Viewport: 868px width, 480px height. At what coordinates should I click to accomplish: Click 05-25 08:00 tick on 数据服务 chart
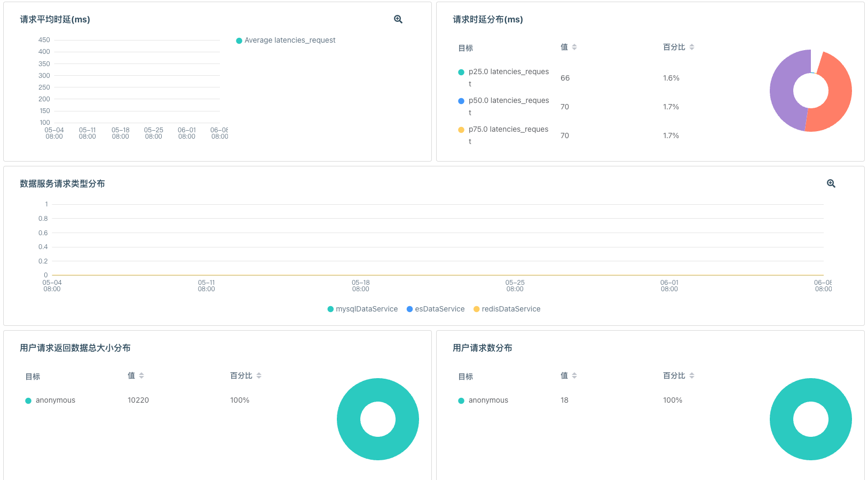515,286
